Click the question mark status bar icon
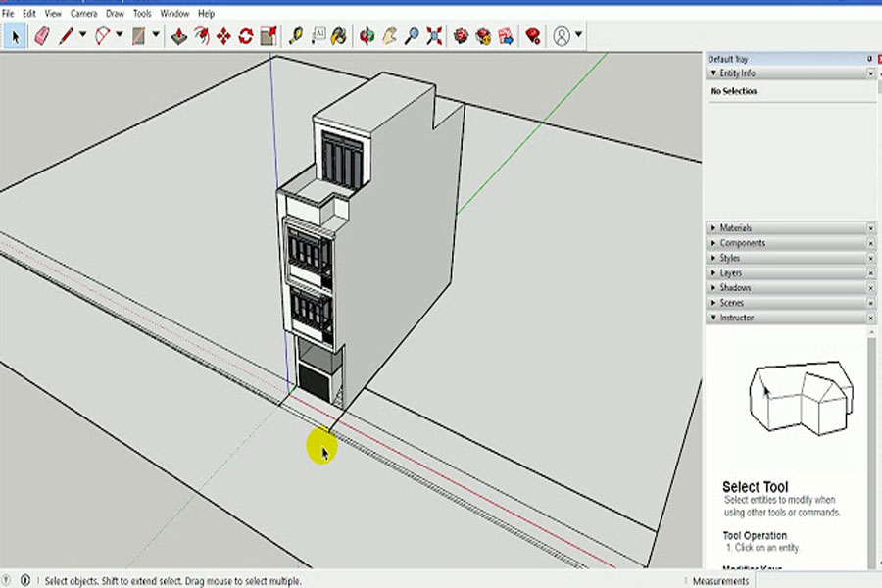The height and width of the screenshot is (588, 882). tap(6, 580)
